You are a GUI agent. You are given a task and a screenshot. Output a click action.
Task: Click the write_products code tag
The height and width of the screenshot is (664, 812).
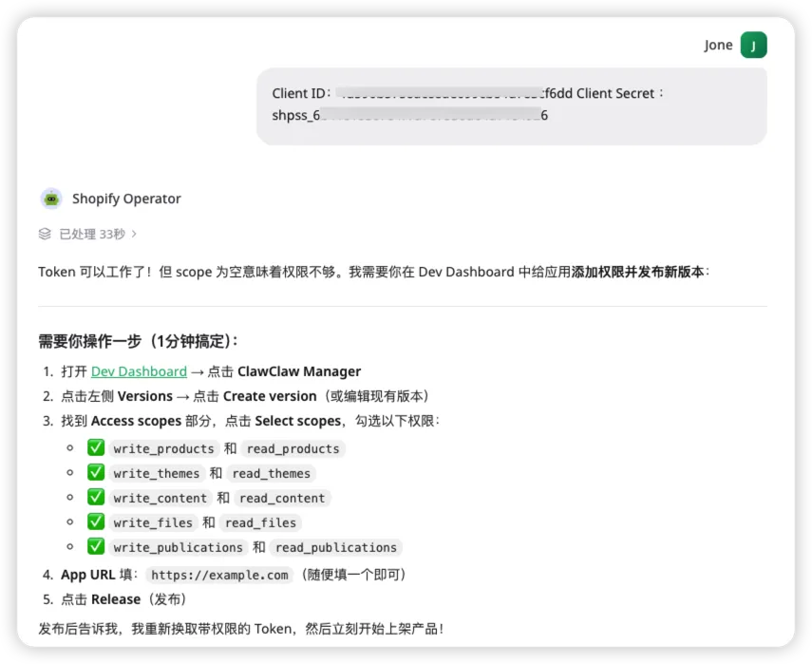click(x=163, y=448)
